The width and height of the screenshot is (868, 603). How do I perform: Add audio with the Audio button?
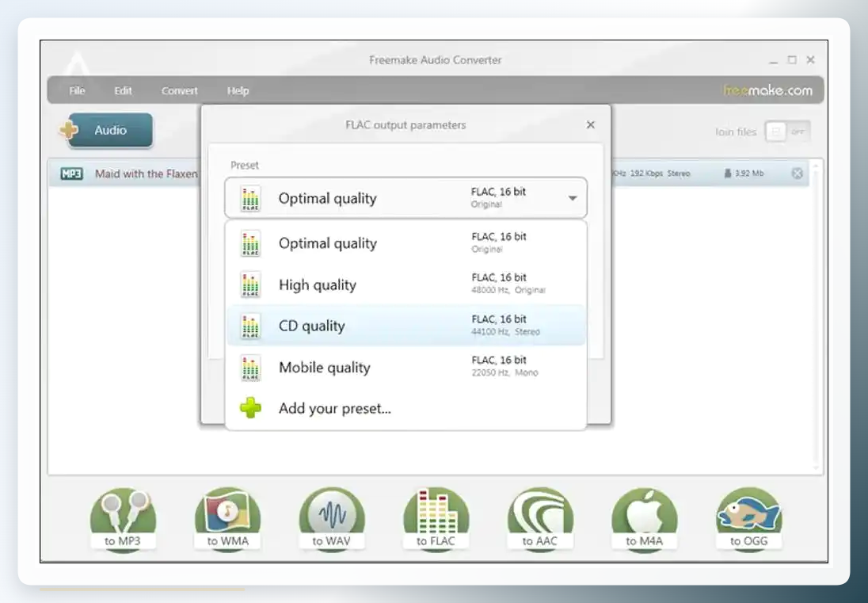pos(106,130)
